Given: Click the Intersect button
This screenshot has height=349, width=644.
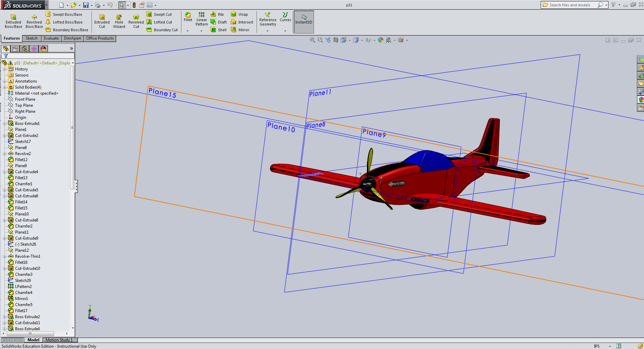Looking at the screenshot, I should tap(242, 22).
